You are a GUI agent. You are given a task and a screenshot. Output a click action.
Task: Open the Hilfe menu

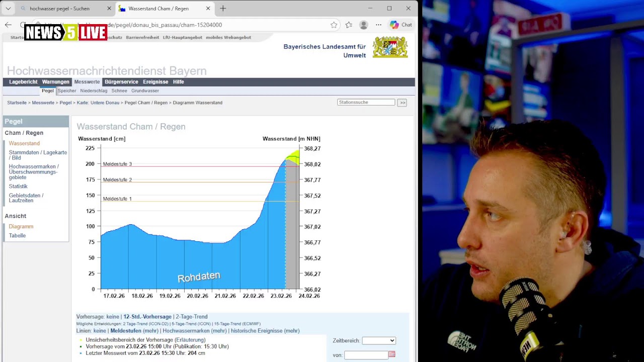tap(179, 82)
